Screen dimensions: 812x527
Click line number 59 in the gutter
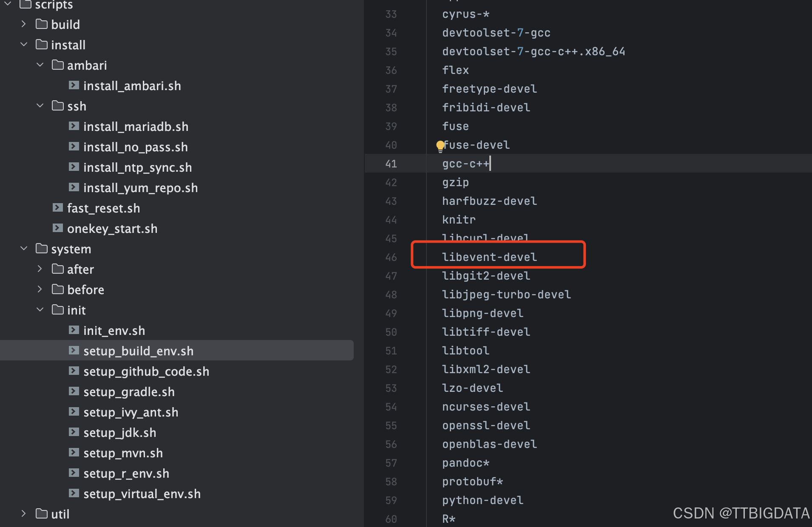click(391, 500)
